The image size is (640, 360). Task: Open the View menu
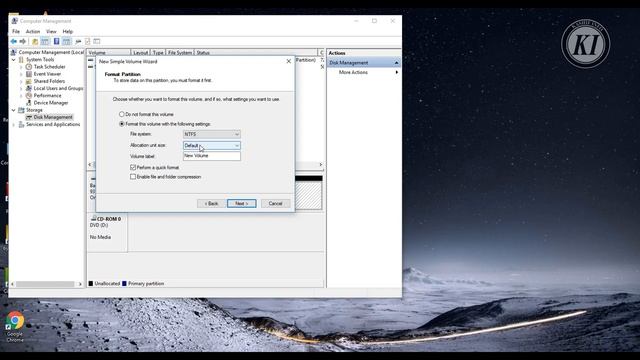point(51,31)
